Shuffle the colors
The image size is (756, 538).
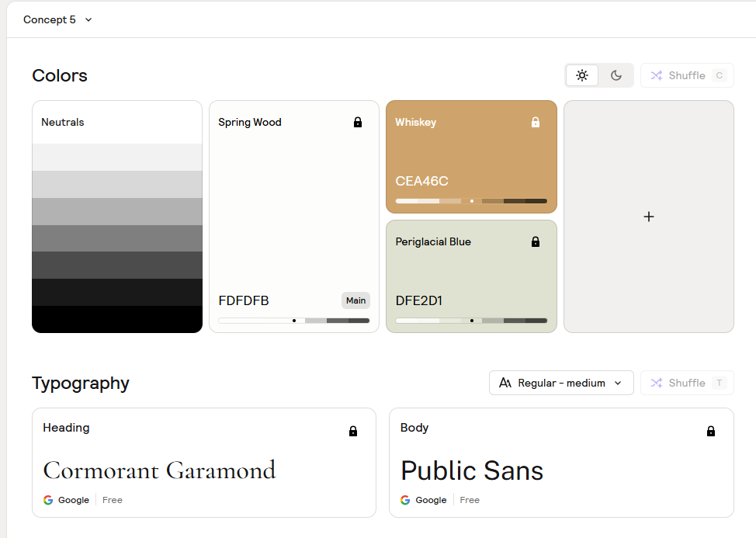687,75
